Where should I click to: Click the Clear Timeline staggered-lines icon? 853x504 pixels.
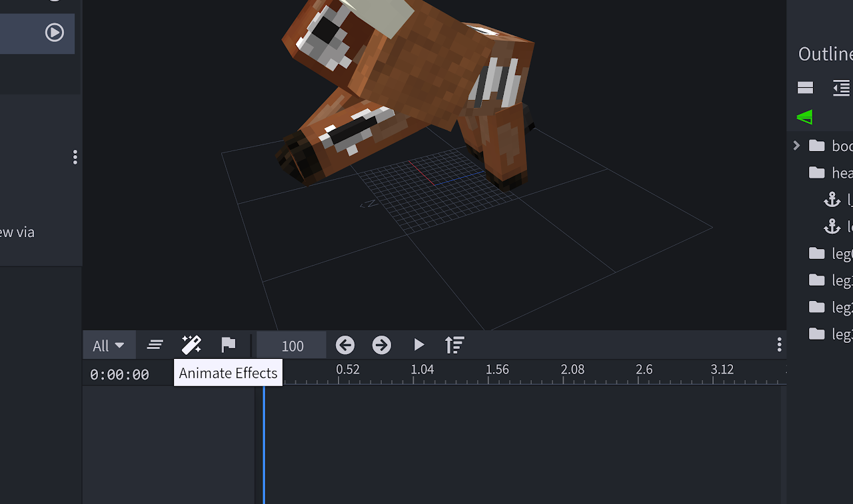click(155, 345)
